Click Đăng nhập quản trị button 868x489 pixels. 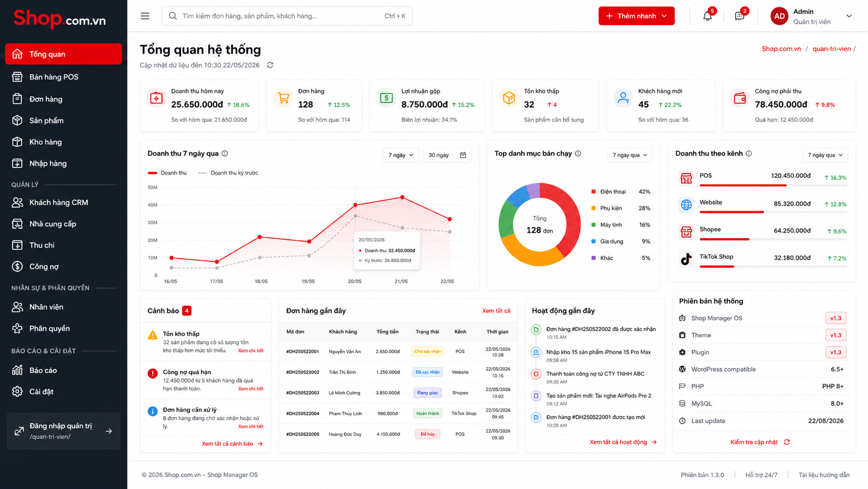point(63,431)
